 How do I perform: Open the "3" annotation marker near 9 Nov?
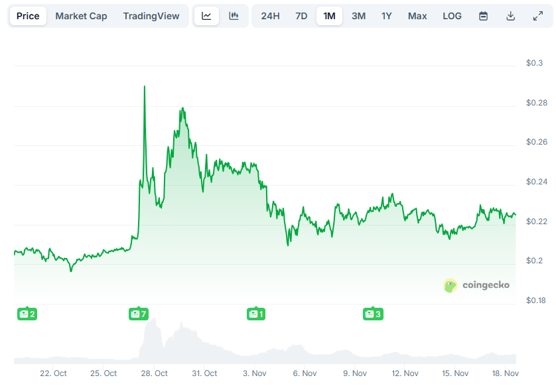pos(373,314)
